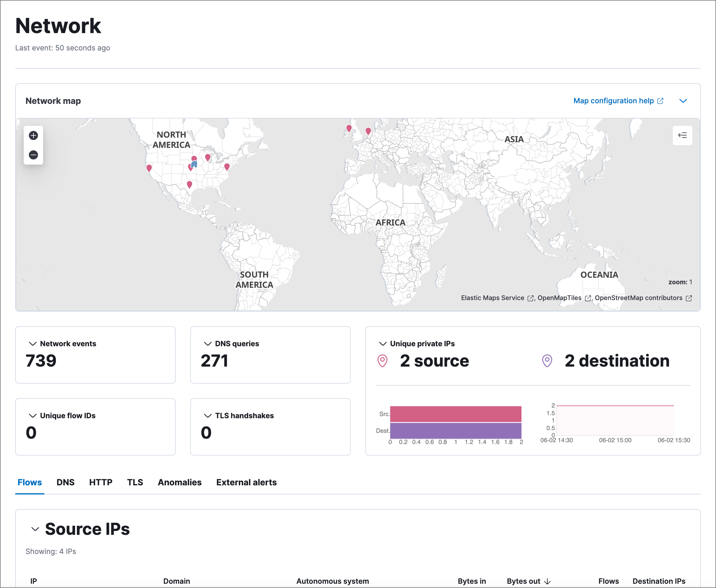This screenshot has width=716, height=588.
Task: Click the external link icon beside Map configuration help
Action: point(660,101)
